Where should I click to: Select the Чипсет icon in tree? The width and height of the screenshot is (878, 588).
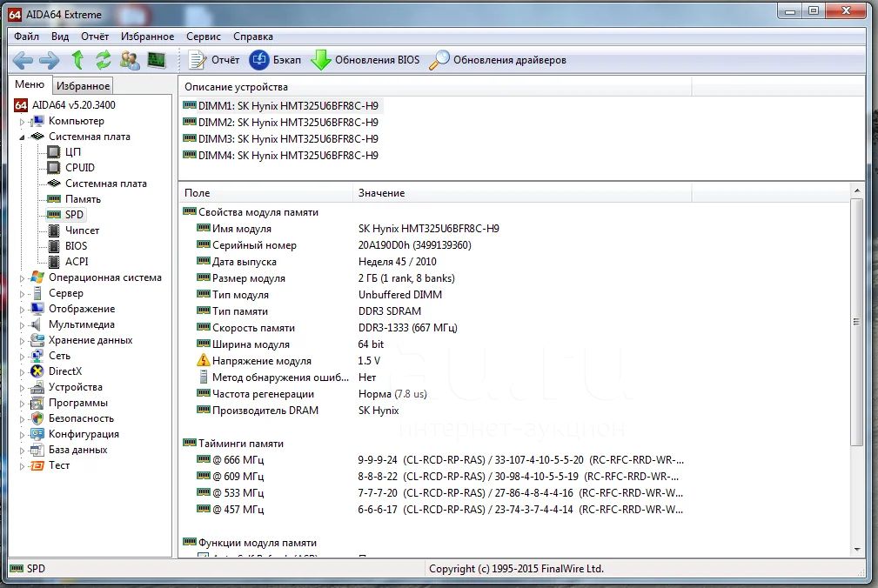54,230
